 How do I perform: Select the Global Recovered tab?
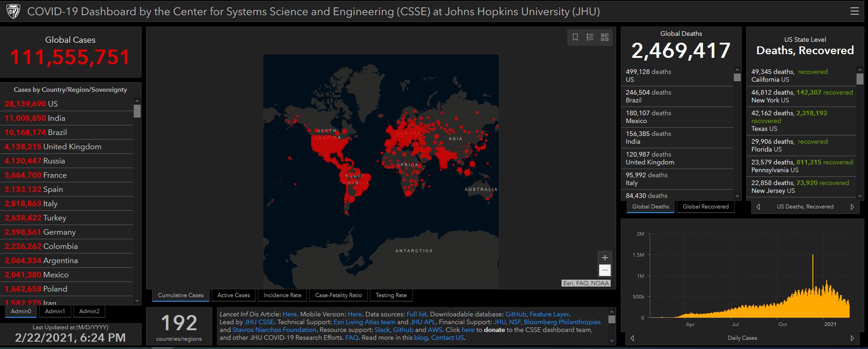point(705,207)
